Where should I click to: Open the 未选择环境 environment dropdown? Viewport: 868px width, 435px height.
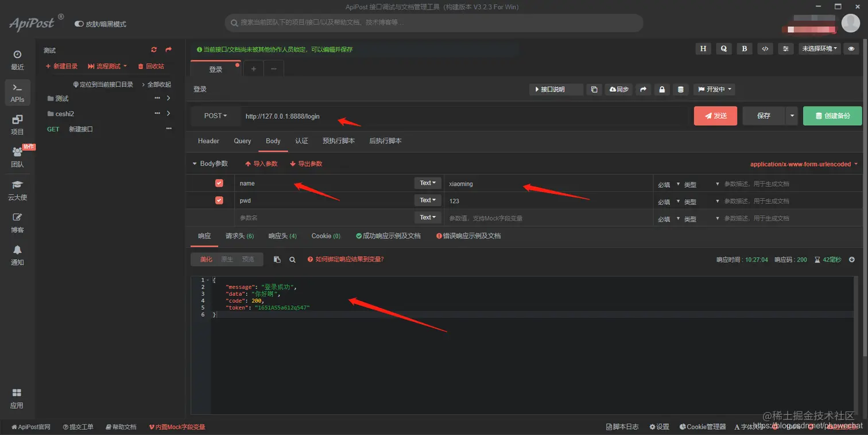(820, 49)
